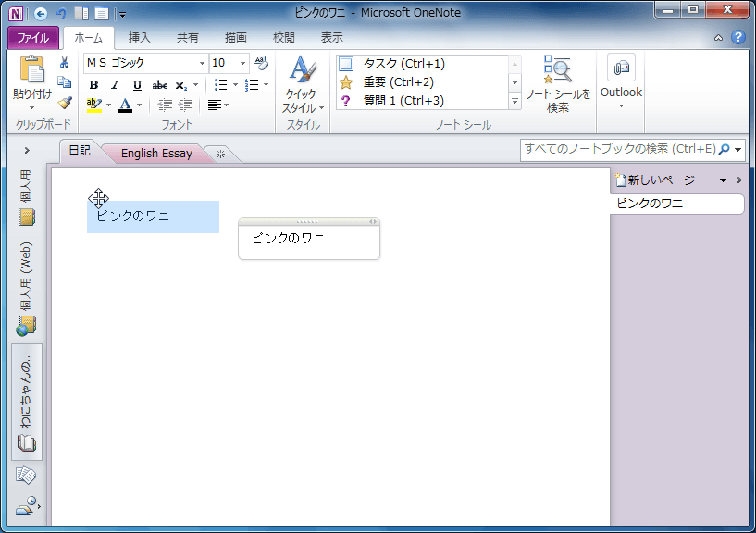Open search scope dropdown arrow
This screenshot has width=756, height=533.
coord(737,150)
